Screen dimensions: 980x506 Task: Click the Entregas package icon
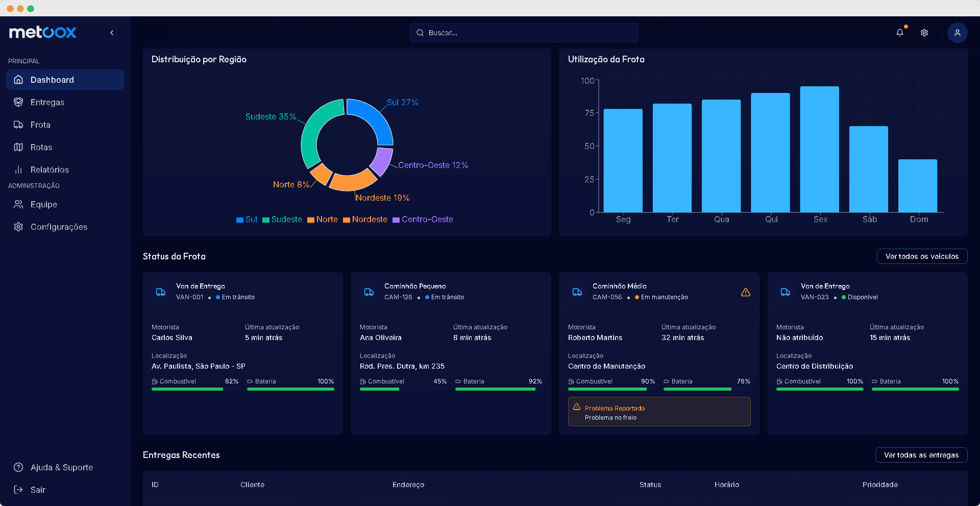[x=18, y=102]
